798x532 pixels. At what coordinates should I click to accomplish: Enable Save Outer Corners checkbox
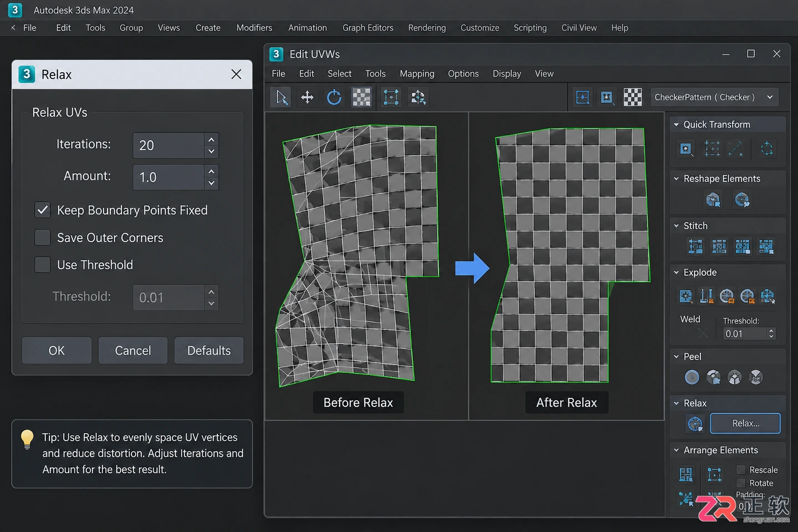[x=43, y=237]
